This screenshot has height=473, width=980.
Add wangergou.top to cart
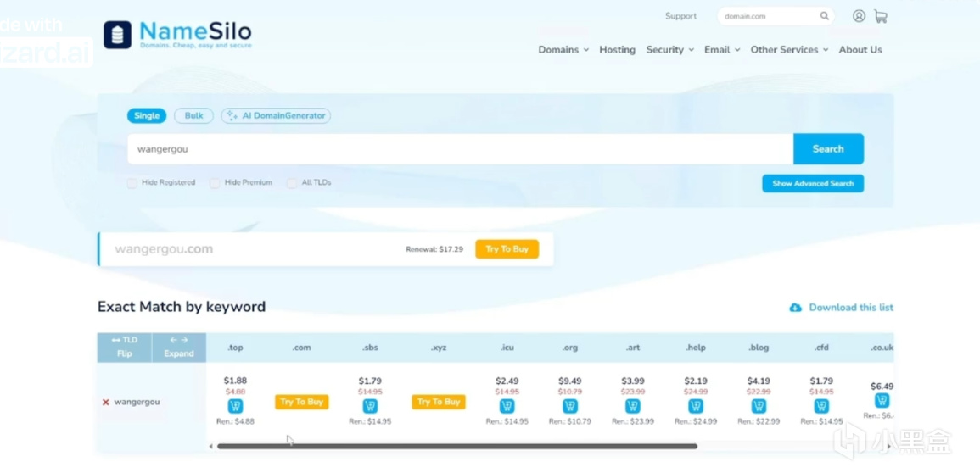pyautogui.click(x=236, y=406)
